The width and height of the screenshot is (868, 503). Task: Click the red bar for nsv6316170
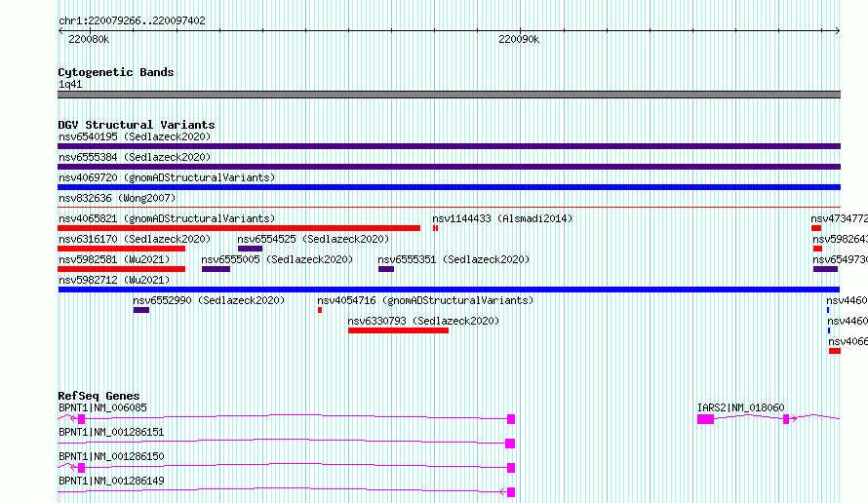(121, 249)
